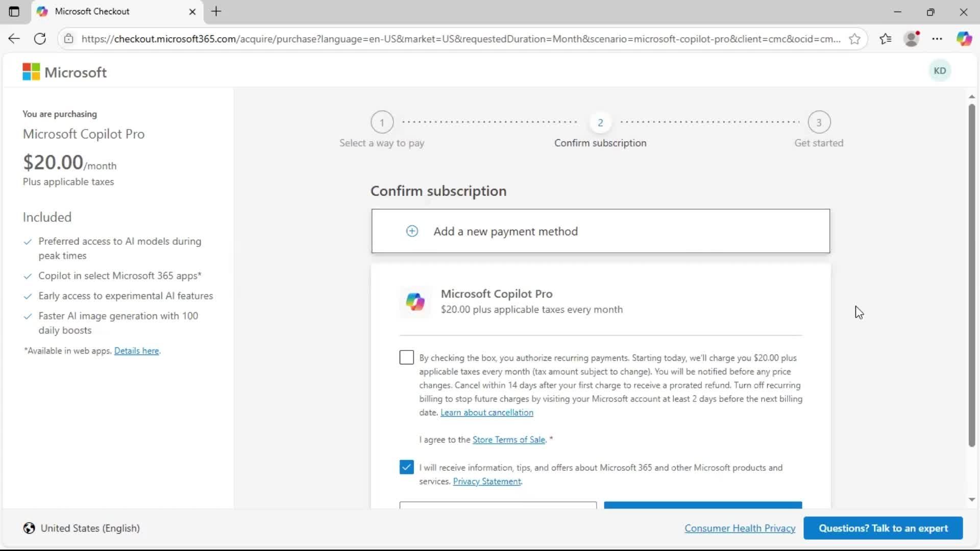Open the Favorites list icon
The image size is (980, 551).
tap(886, 39)
